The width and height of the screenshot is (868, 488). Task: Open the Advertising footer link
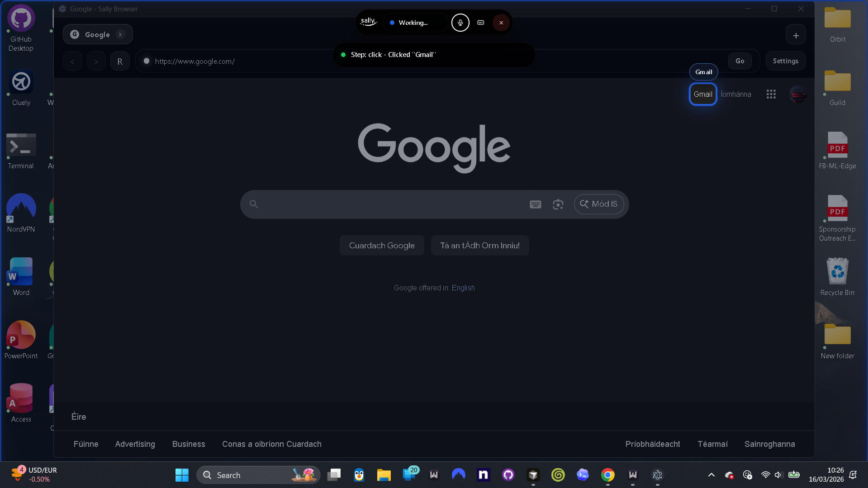coord(135,444)
